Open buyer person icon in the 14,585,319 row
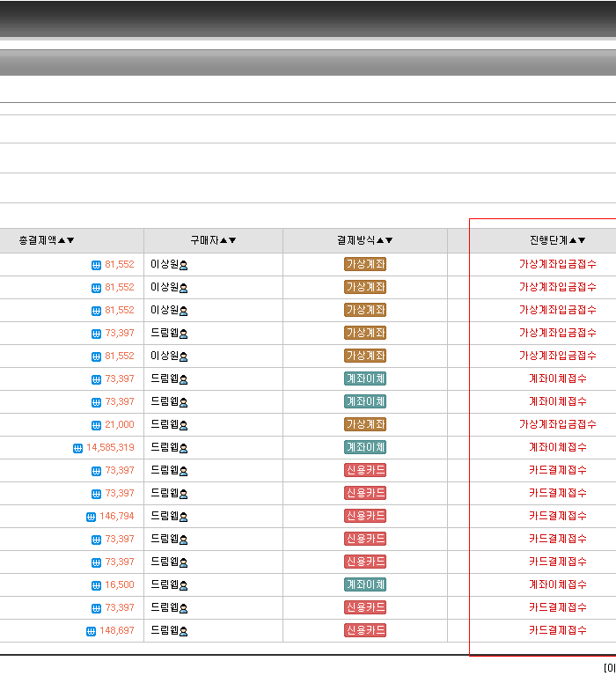Screen dimensions: 616x676 [x=184, y=448]
